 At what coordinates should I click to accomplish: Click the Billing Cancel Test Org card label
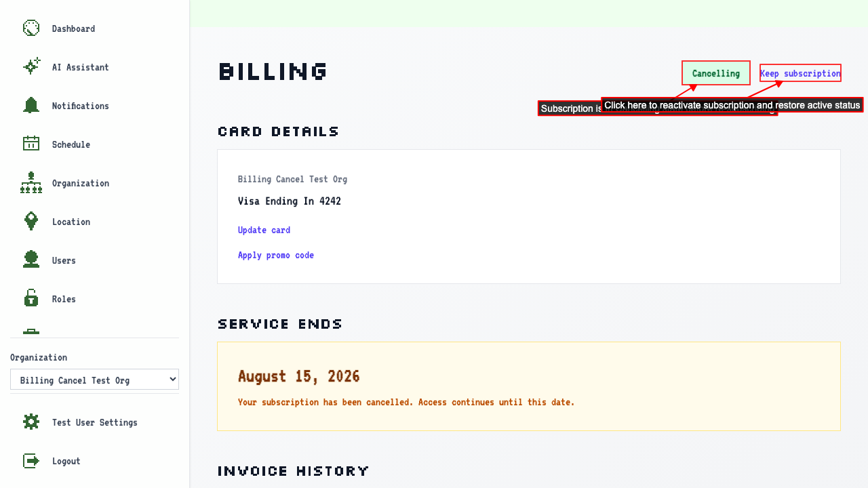[292, 180]
